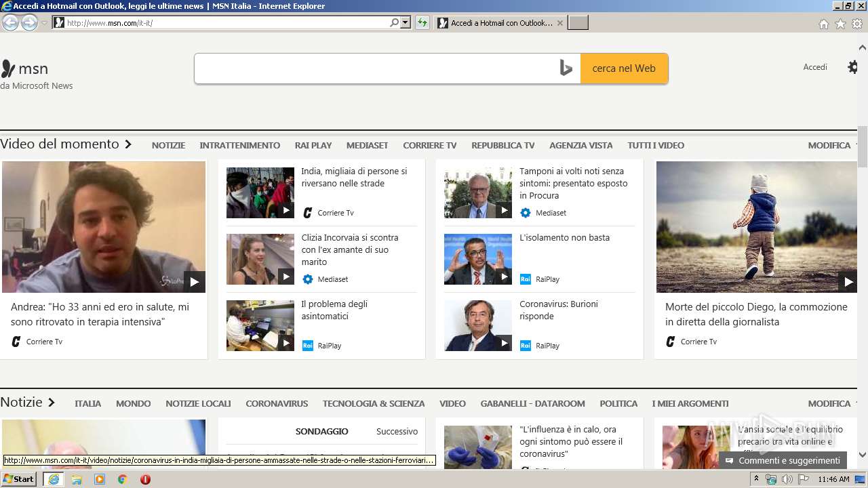Open the IE Tools gear icon
Viewport: 868px width, 488px height.
click(857, 24)
